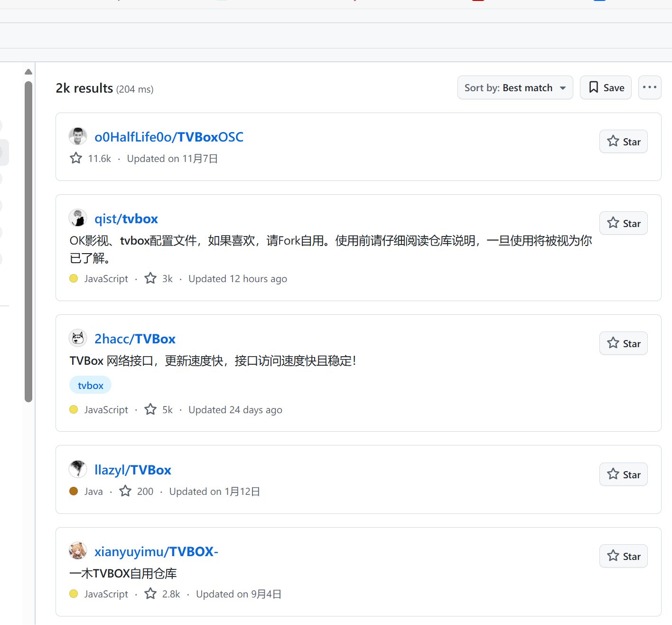Click 'Updated on 1月12日' text
672x625 pixels.
click(215, 492)
